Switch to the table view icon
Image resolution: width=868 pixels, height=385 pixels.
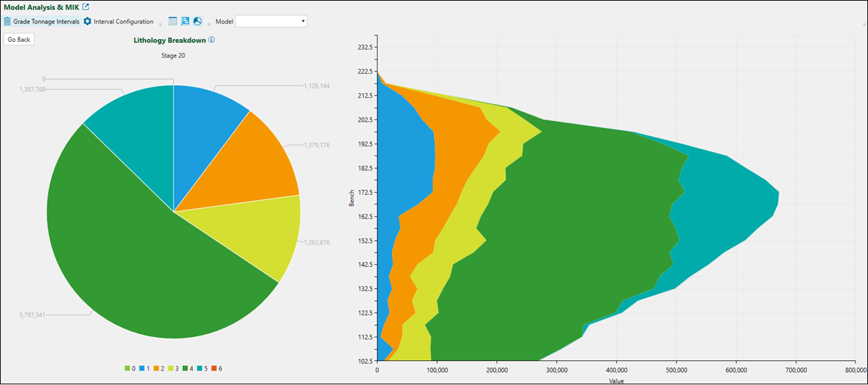pyautogui.click(x=173, y=21)
